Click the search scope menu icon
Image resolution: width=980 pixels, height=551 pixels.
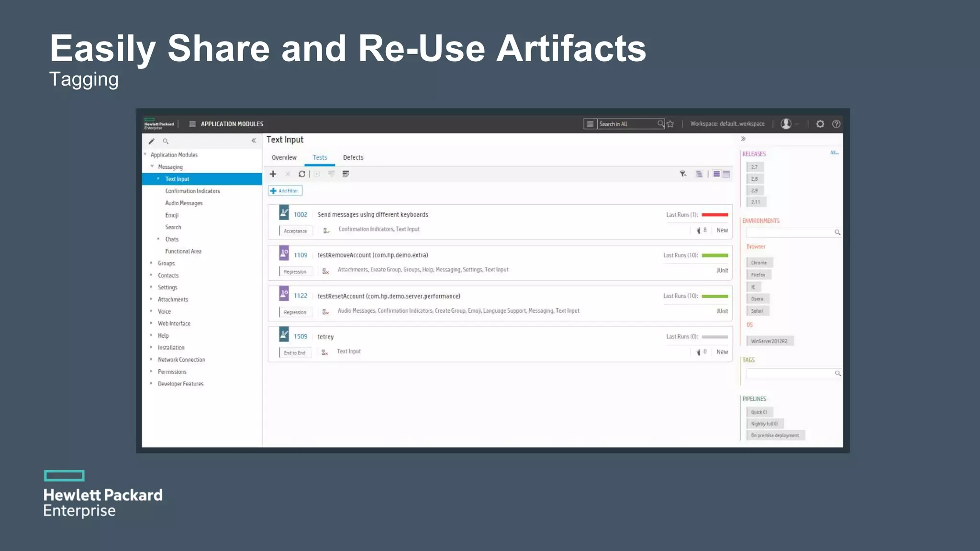590,124
